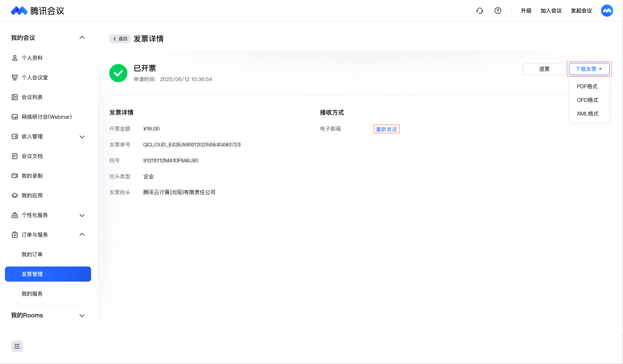Click the 接收方式 heading
This screenshot has height=364, width=623.
(332, 112)
